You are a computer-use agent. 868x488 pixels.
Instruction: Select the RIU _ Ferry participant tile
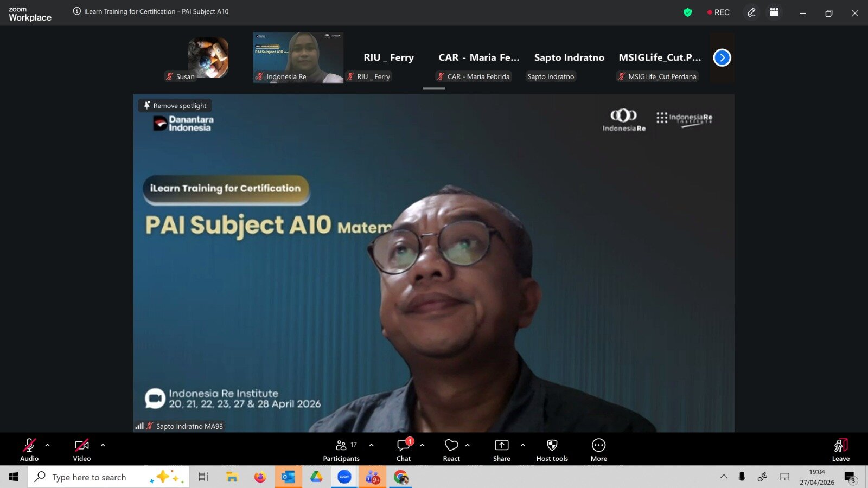coord(388,57)
